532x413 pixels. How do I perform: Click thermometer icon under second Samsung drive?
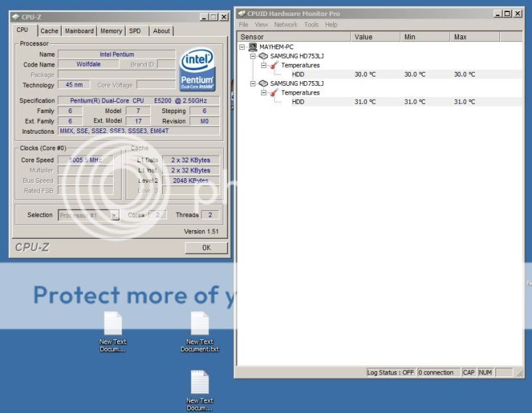[x=274, y=92]
